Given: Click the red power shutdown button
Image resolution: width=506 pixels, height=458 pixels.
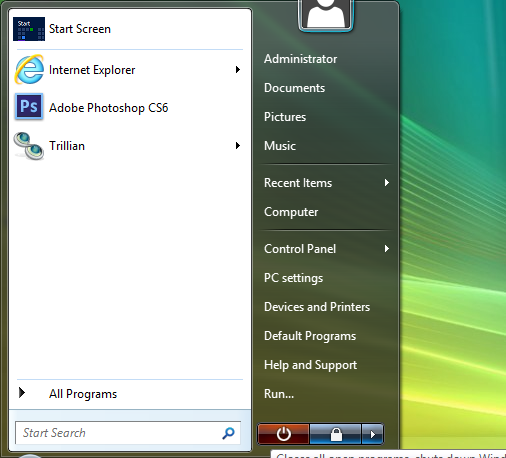Looking at the screenshot, I should pos(283,434).
